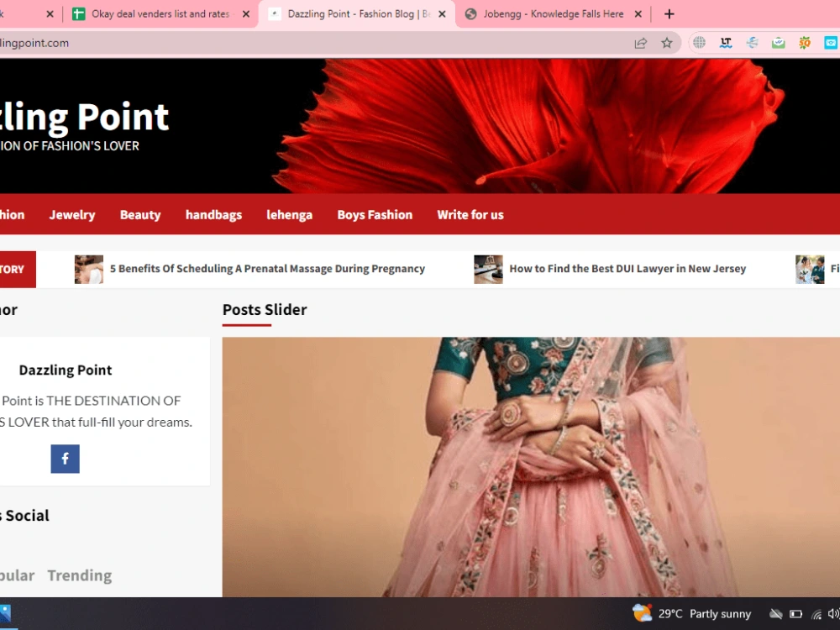Open the Wi-Fi network tray icon
Viewport: 840px width, 630px height.
[816, 614]
